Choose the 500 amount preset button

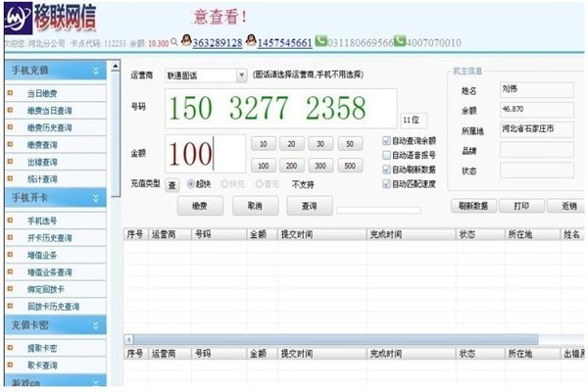350,166
